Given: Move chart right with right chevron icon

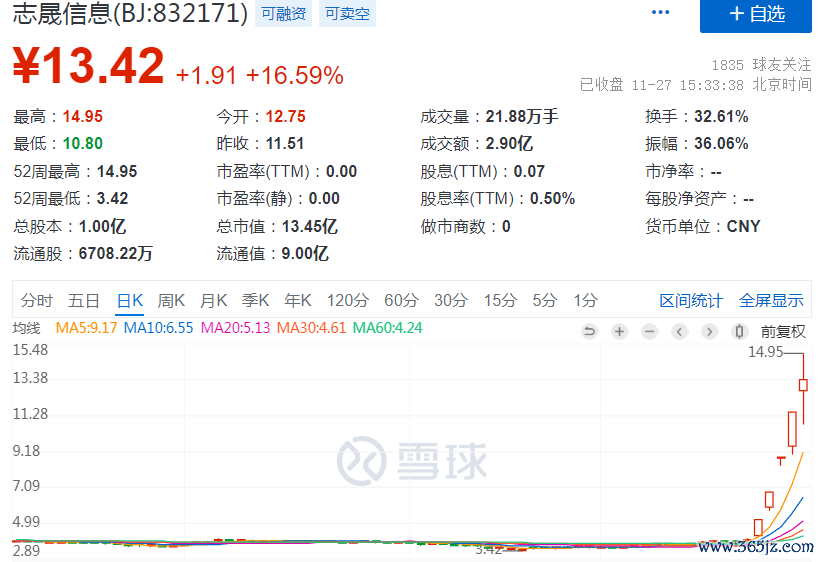Looking at the screenshot, I should 709,332.
